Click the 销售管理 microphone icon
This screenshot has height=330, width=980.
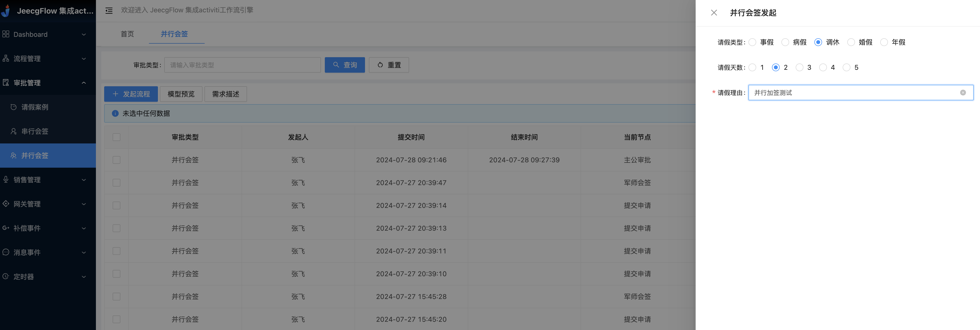pyautogui.click(x=6, y=179)
